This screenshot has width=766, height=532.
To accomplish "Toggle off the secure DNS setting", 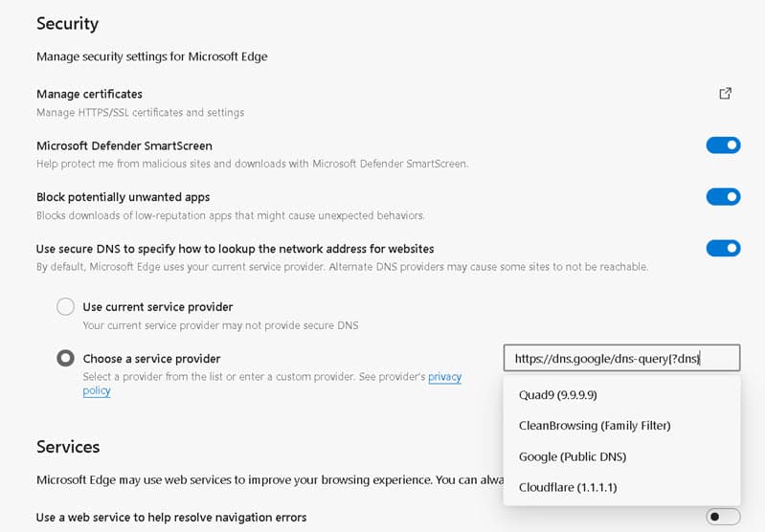I will coord(723,249).
